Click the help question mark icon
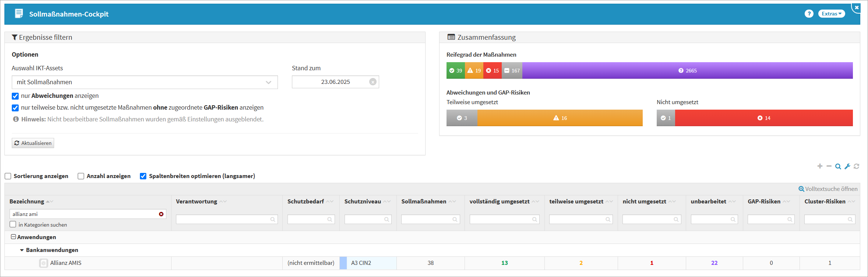Image resolution: width=868 pixels, height=277 pixels. [x=809, y=14]
